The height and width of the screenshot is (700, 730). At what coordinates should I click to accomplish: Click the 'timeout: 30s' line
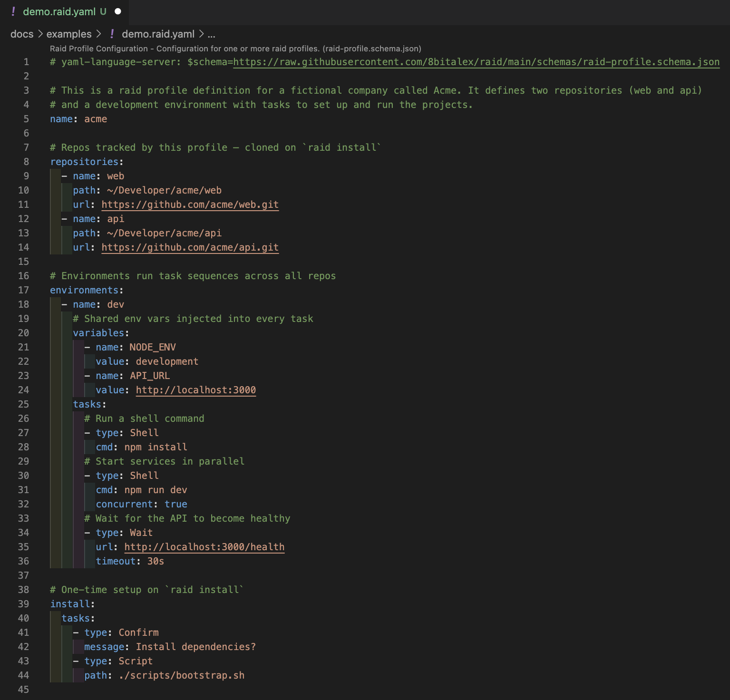tap(130, 562)
